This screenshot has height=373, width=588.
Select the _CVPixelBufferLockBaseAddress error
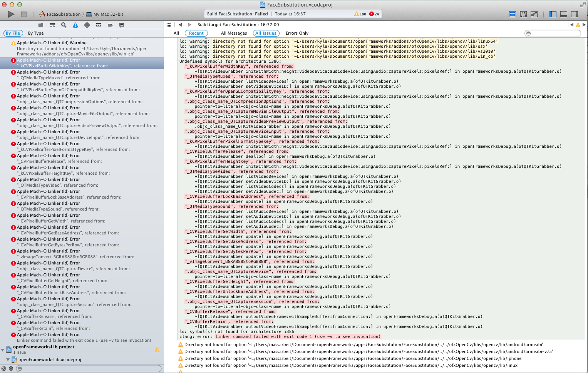[82, 194]
